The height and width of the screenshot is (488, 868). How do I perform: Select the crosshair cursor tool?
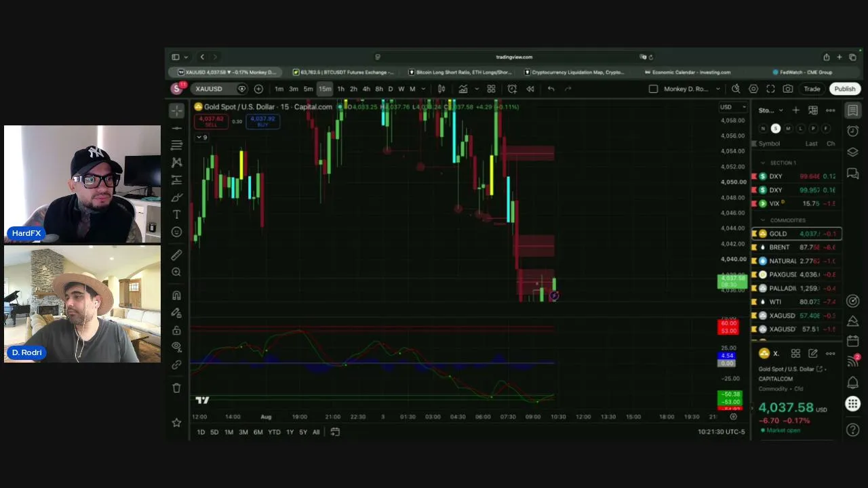tap(177, 110)
